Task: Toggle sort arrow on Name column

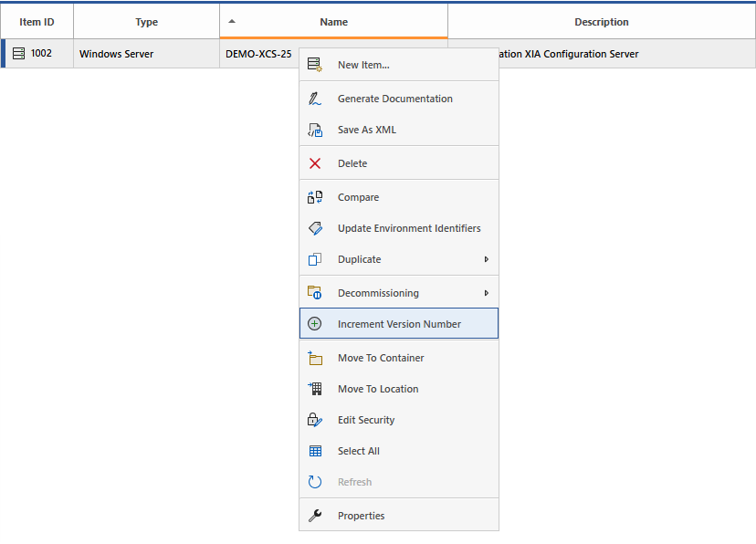Action: click(232, 21)
